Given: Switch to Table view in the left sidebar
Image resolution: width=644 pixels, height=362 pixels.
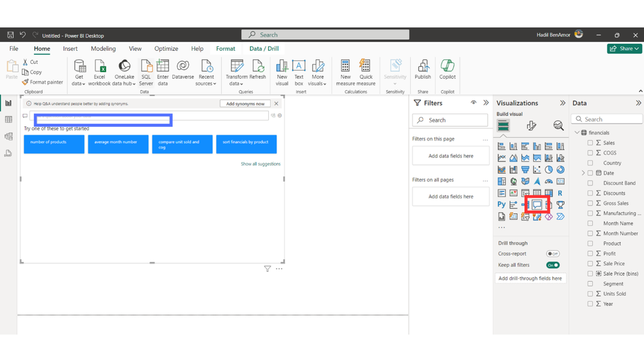Looking at the screenshot, I should (8, 119).
